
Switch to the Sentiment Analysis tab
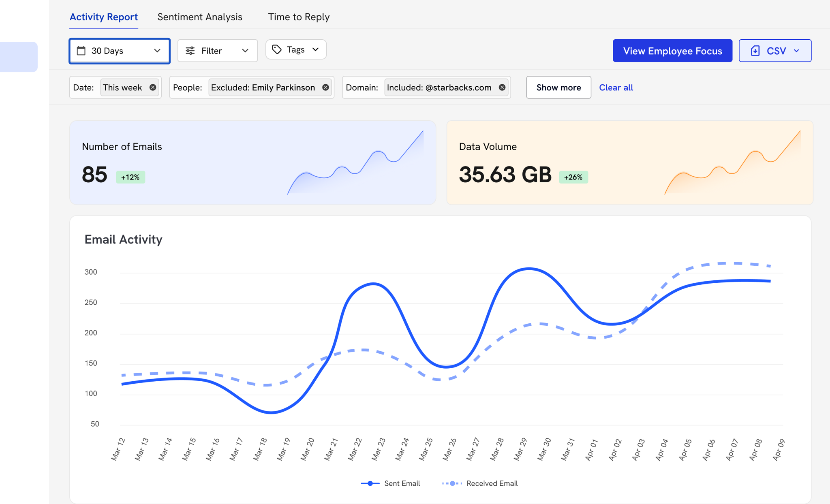pos(200,17)
